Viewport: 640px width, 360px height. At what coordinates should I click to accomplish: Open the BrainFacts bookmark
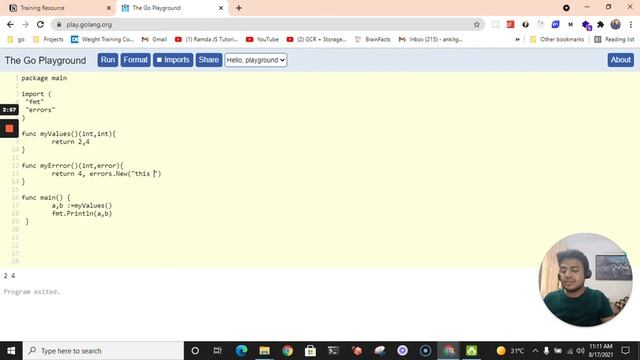coord(373,39)
